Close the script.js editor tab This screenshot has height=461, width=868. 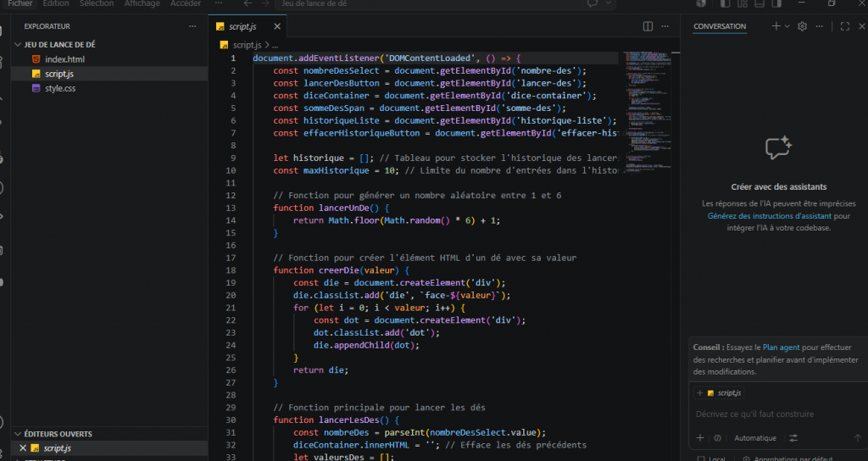coord(277,26)
